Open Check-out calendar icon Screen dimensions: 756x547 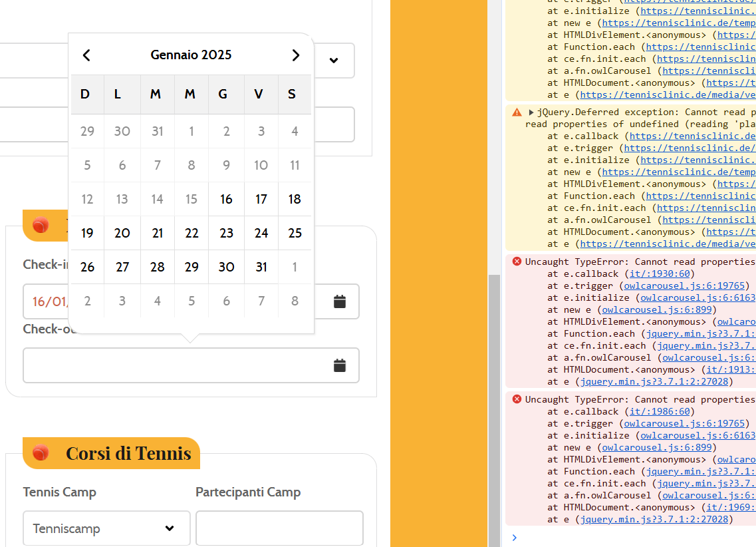coord(339,365)
